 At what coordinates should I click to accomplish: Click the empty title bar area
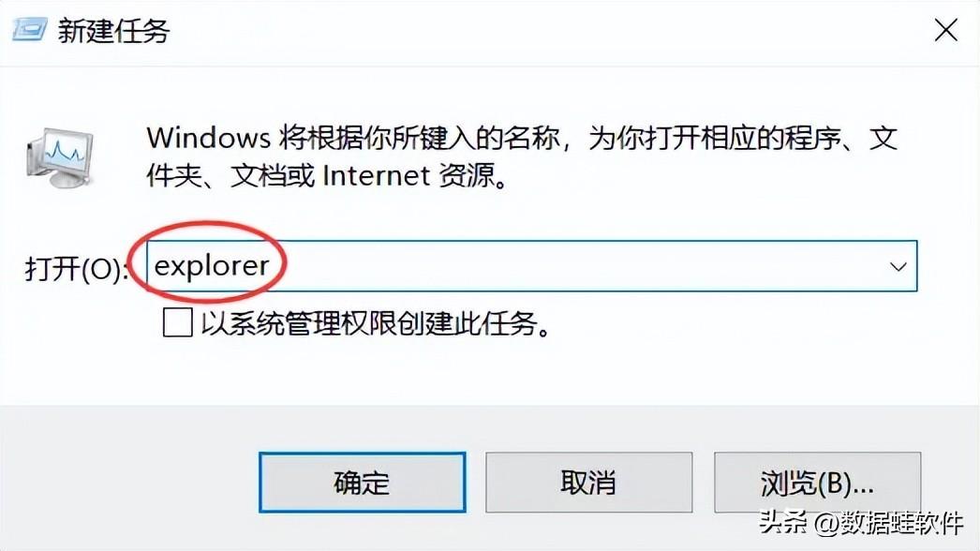(x=550, y=31)
